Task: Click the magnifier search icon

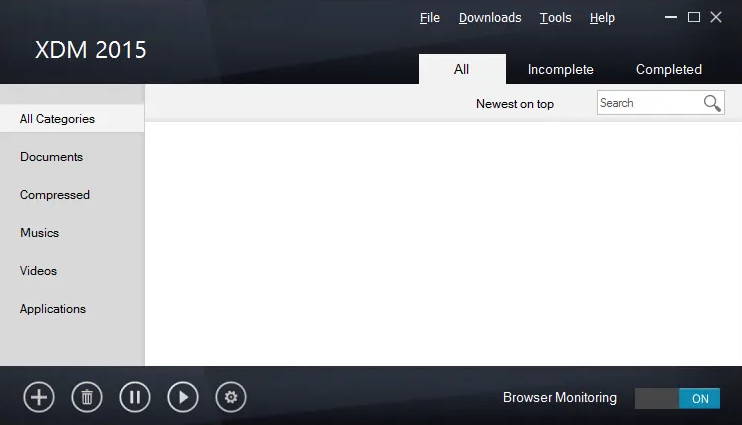Action: [x=712, y=103]
